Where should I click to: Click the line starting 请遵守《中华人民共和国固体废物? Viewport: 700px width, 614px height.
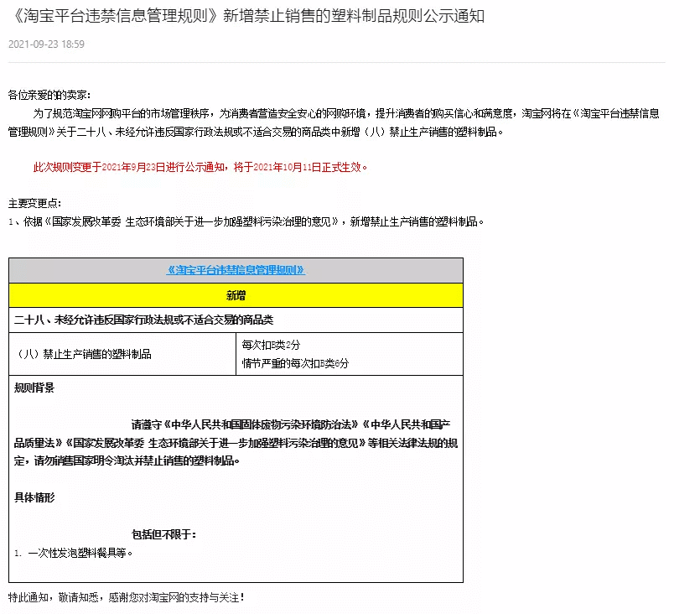coord(291,424)
